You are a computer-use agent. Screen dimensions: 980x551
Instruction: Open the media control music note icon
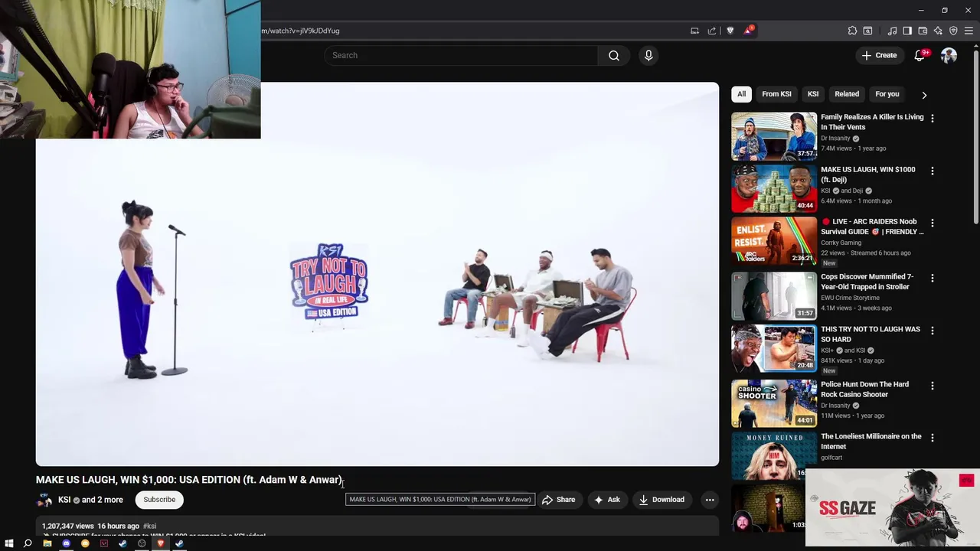(892, 31)
